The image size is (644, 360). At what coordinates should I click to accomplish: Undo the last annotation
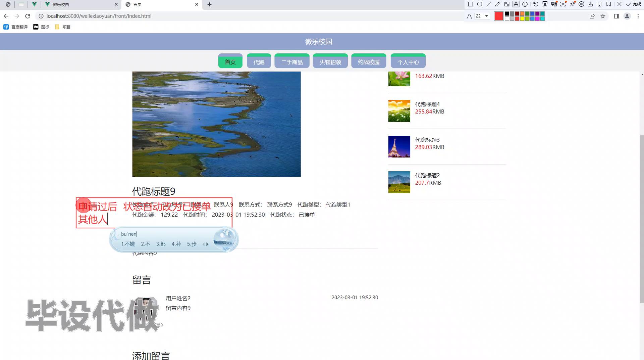(536, 4)
